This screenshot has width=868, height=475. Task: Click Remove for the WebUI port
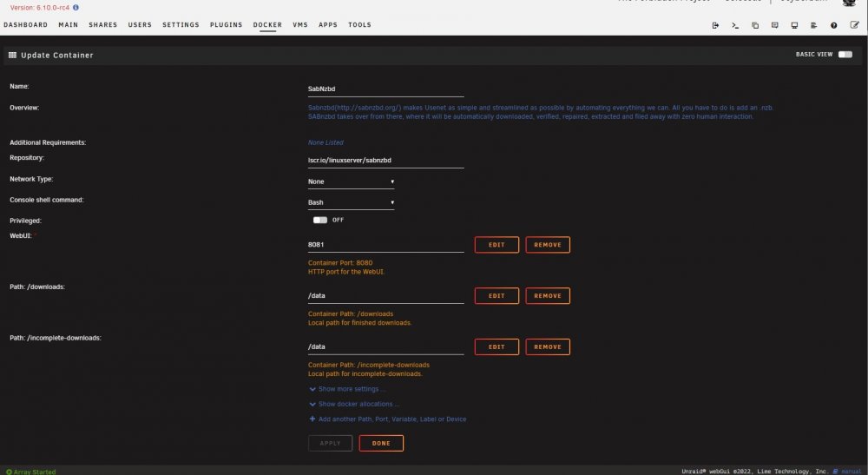click(548, 245)
